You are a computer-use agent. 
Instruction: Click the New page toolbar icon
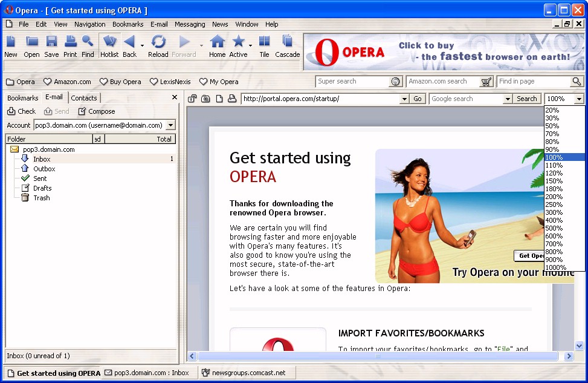[x=10, y=46]
